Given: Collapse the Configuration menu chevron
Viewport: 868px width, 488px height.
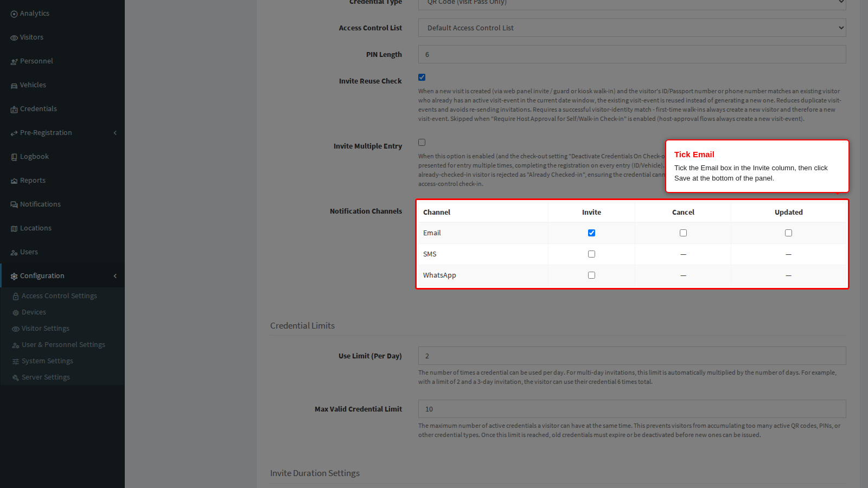Looking at the screenshot, I should 115,276.
